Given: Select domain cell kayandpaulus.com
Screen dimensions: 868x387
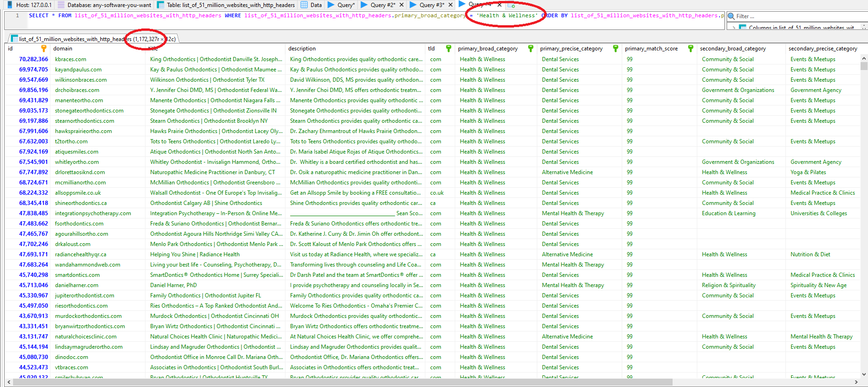Looking at the screenshot, I should 98,70.
